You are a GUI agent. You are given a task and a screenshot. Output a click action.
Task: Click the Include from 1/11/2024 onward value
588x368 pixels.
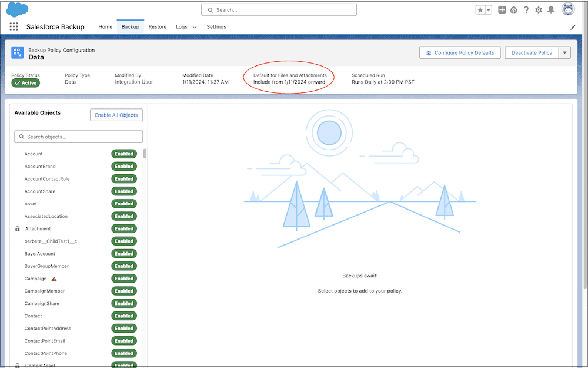coord(289,82)
